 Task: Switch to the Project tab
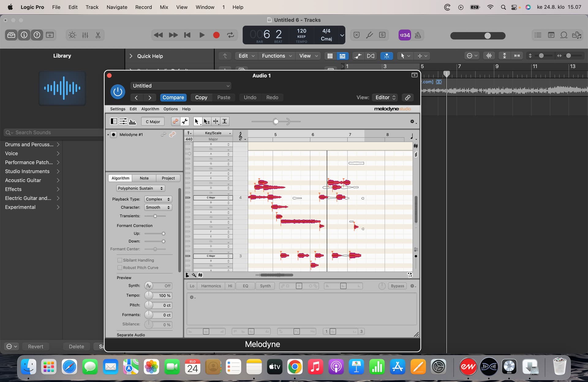point(168,178)
